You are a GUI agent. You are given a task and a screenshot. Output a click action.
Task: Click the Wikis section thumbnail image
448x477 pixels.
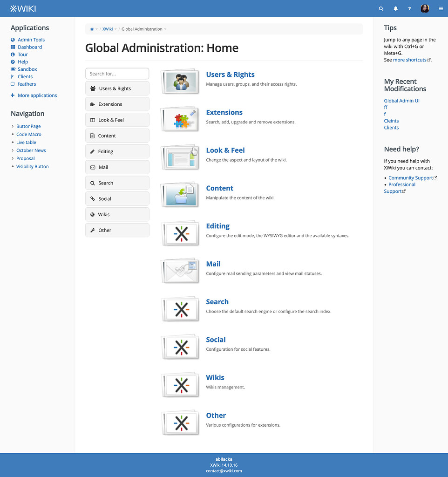pos(180,384)
